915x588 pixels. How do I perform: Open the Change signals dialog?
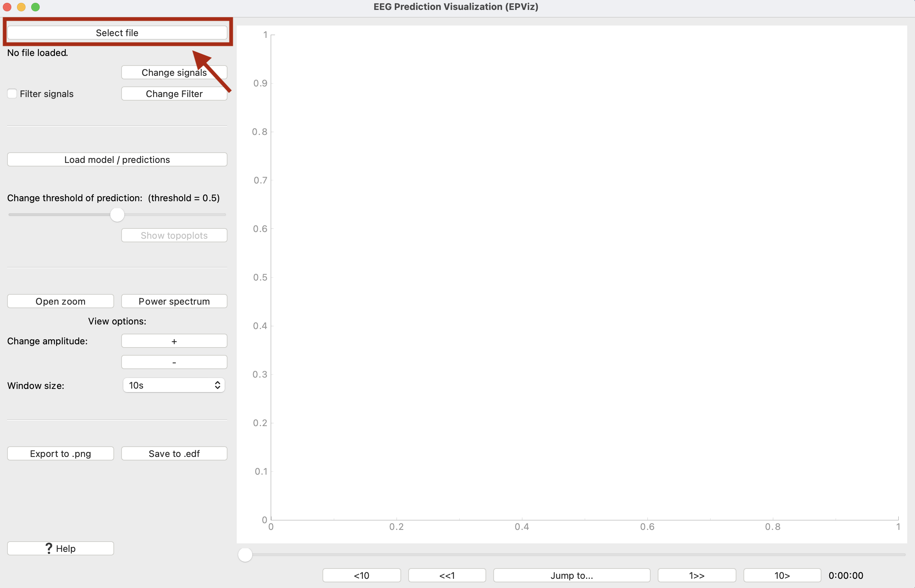[x=174, y=73]
